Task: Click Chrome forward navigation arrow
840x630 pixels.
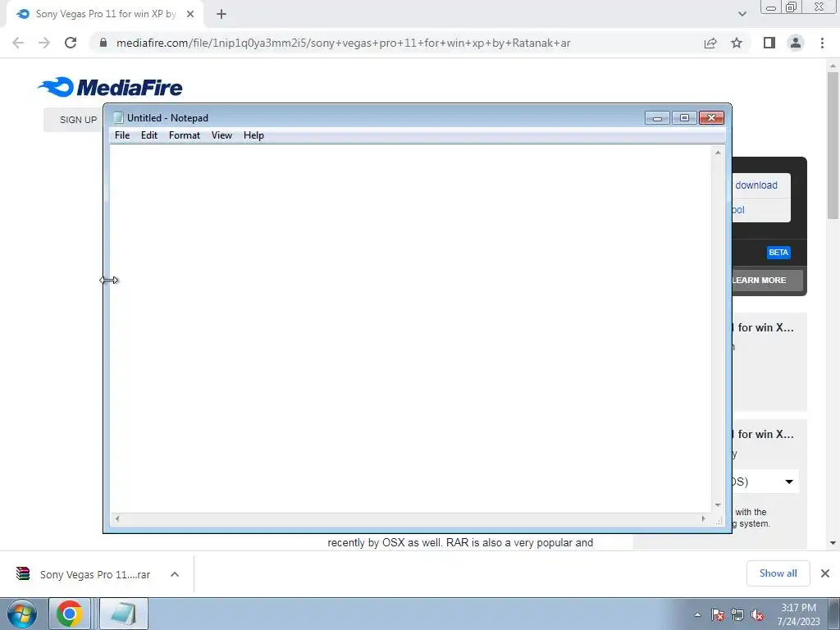Action: point(44,43)
